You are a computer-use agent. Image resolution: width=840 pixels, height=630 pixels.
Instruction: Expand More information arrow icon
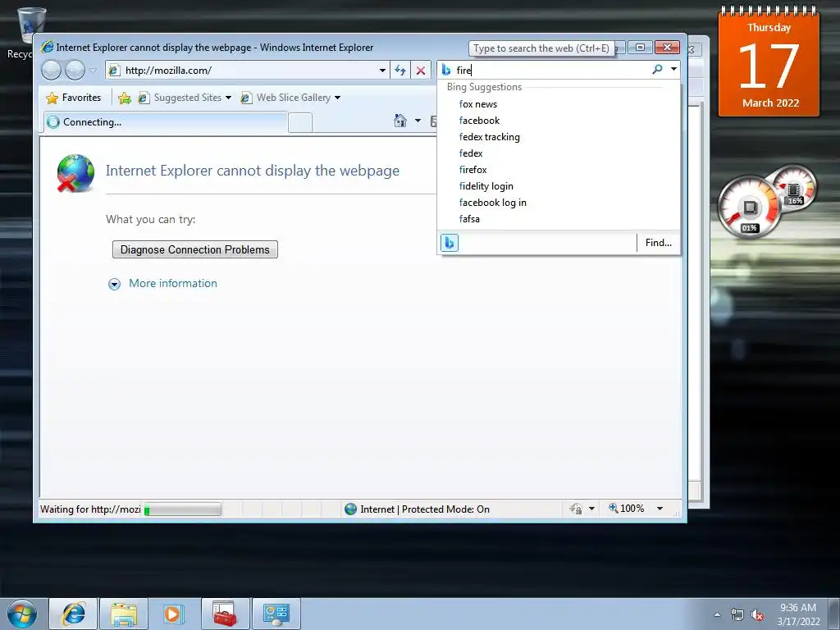click(x=114, y=284)
